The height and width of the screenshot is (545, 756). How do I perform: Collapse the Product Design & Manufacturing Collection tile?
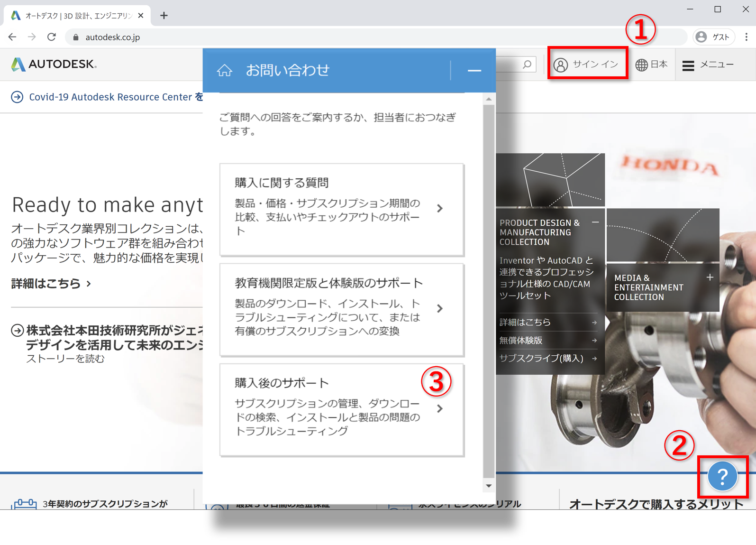(x=595, y=222)
